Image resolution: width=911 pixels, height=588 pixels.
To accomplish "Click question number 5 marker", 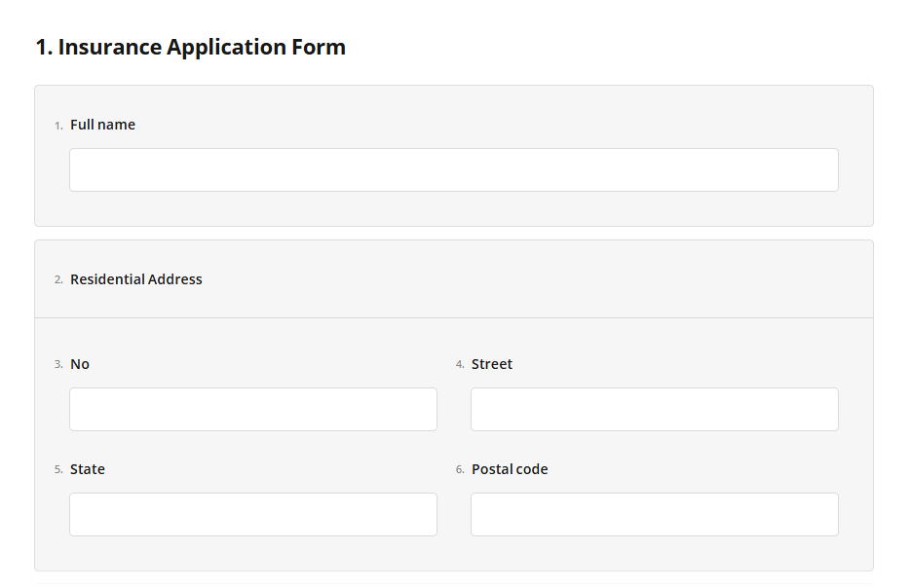I will click(57, 470).
